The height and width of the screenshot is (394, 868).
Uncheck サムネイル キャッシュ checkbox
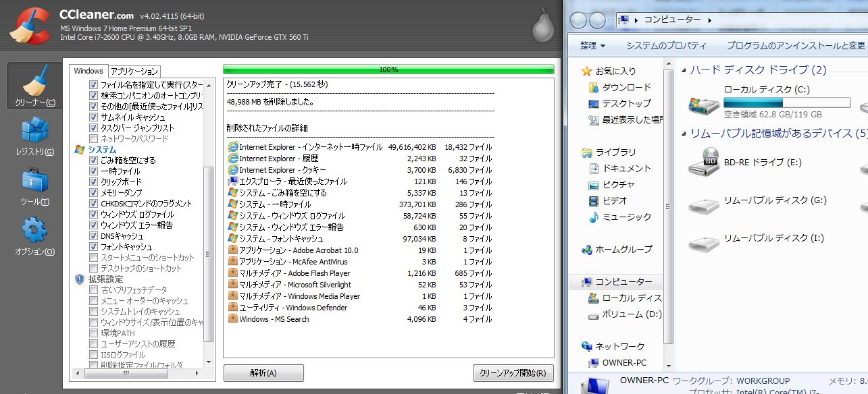click(x=94, y=117)
